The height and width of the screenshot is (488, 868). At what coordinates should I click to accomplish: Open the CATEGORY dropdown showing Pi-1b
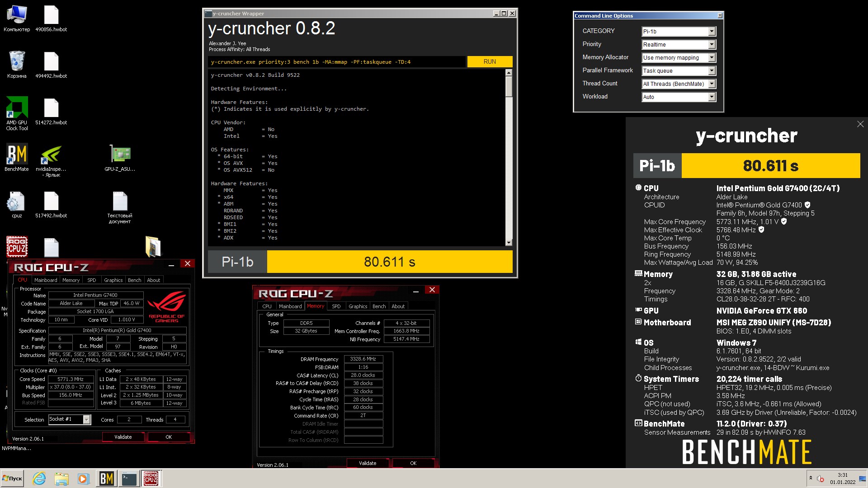679,31
